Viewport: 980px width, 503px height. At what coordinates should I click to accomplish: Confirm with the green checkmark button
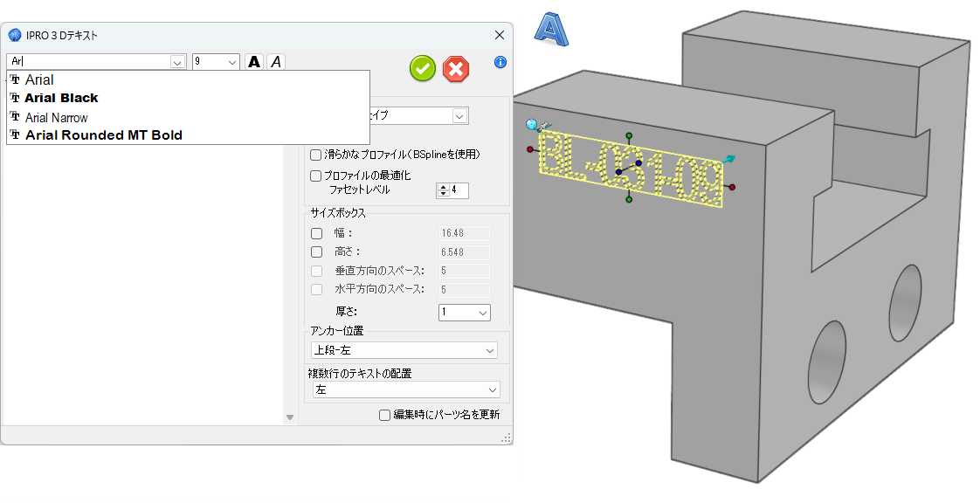click(x=423, y=68)
